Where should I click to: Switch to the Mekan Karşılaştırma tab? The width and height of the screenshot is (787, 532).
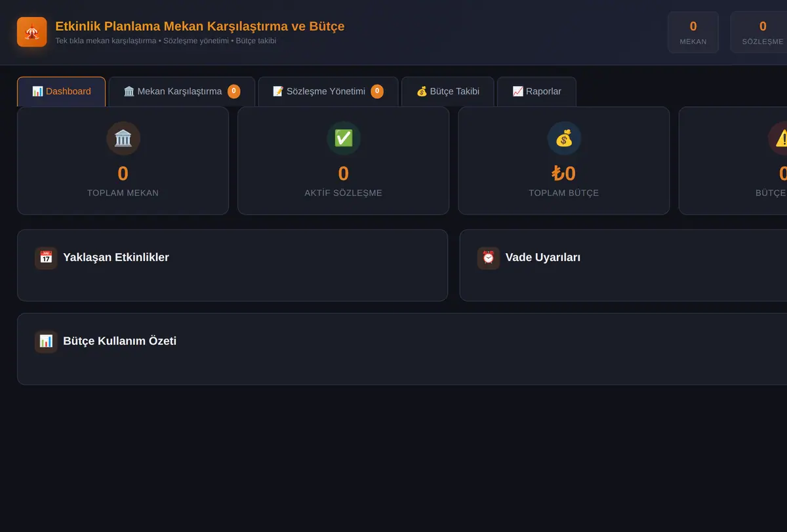tap(182, 92)
